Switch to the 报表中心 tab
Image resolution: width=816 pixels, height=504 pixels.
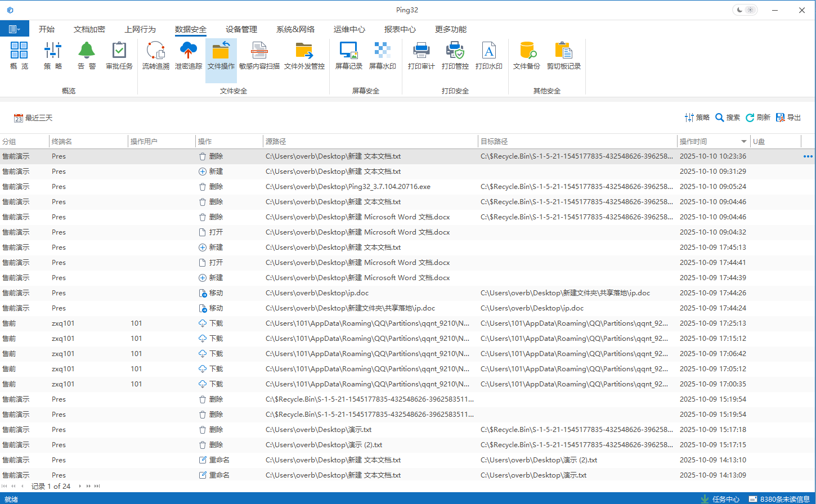point(400,29)
